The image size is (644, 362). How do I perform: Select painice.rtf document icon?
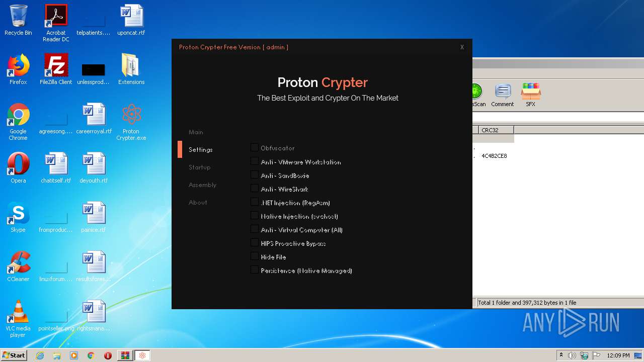point(94,217)
